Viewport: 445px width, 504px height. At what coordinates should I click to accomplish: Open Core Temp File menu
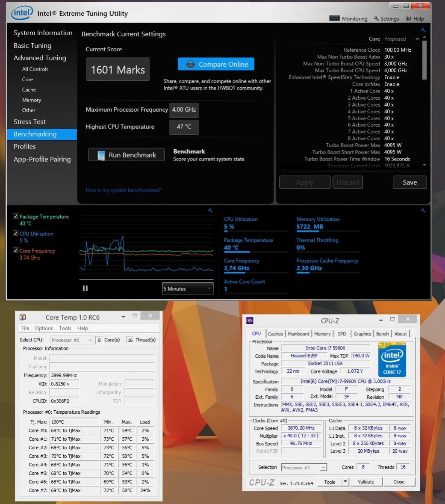coord(25,328)
